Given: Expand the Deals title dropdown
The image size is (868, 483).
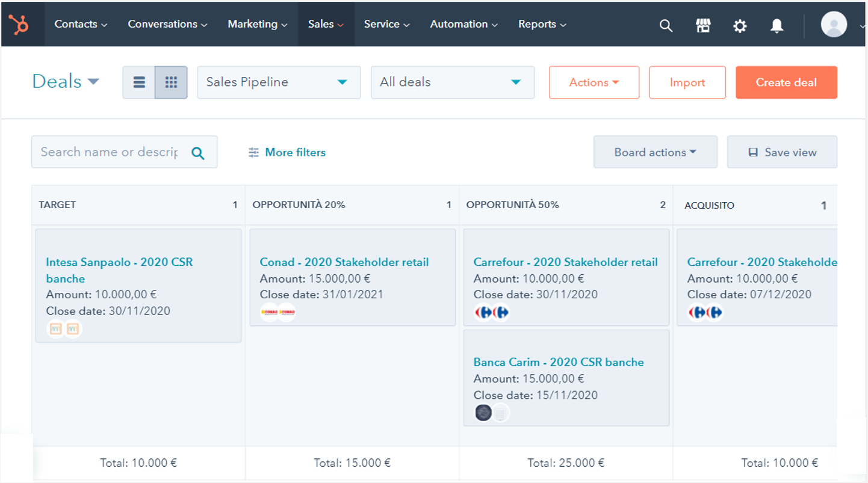Looking at the screenshot, I should tap(66, 81).
